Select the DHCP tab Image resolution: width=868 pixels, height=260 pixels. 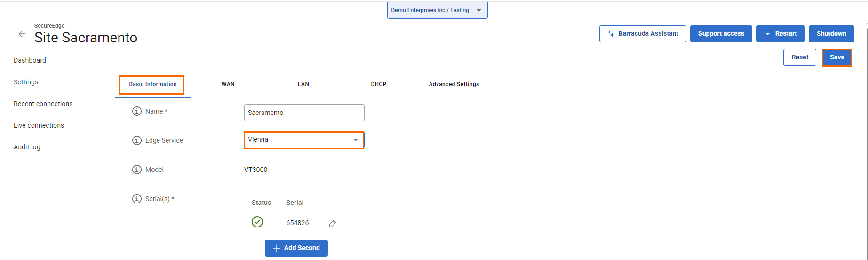tap(378, 84)
